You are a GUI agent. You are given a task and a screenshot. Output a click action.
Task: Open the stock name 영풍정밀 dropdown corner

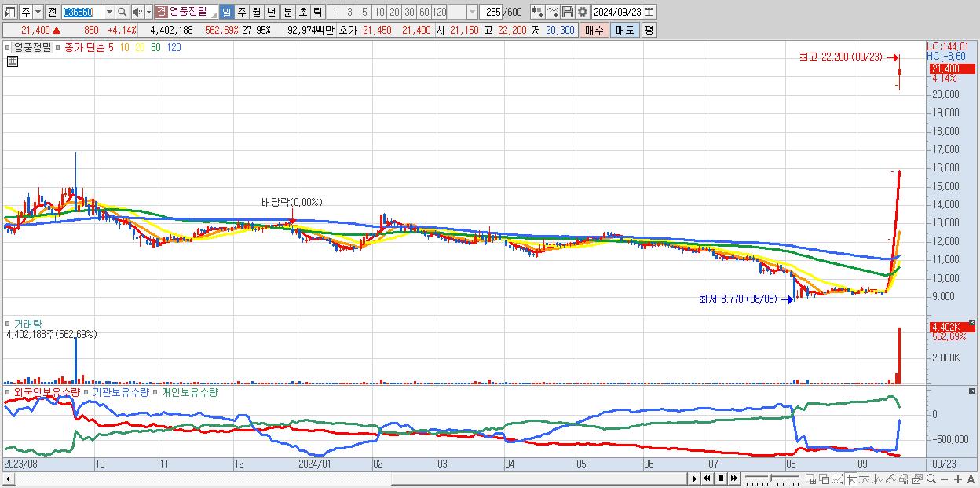(214, 16)
